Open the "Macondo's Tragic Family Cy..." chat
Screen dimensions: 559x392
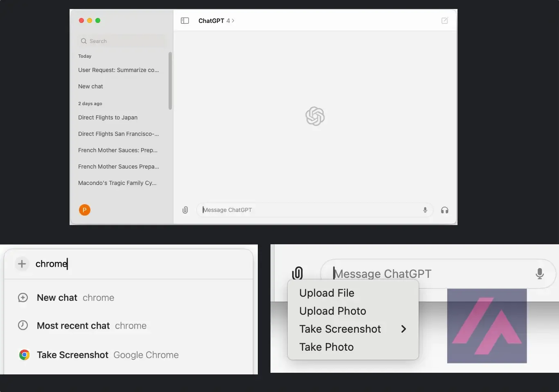pyautogui.click(x=117, y=183)
